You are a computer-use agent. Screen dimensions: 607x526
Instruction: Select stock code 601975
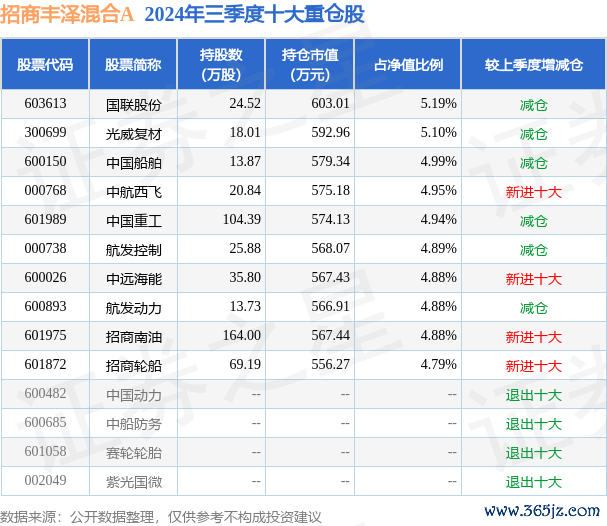click(x=45, y=336)
